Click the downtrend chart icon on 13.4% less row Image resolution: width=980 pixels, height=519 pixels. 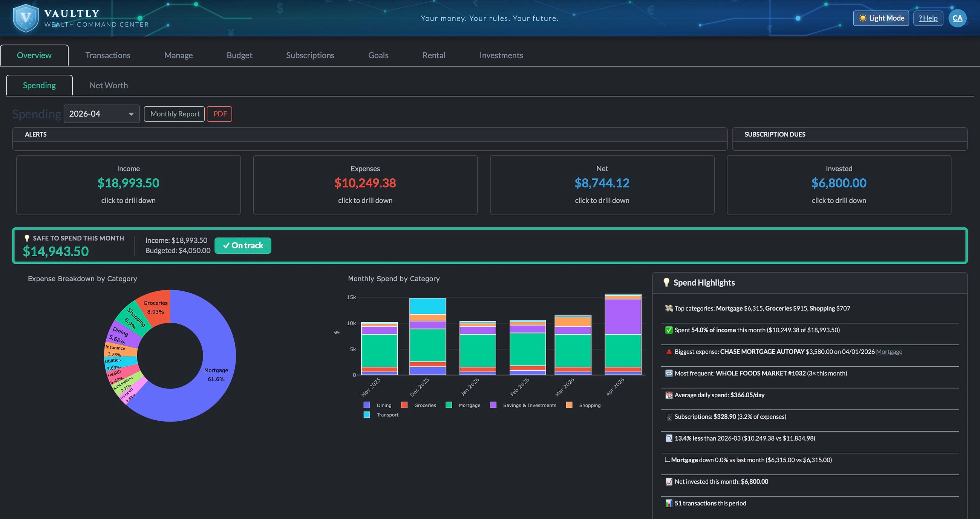point(668,438)
